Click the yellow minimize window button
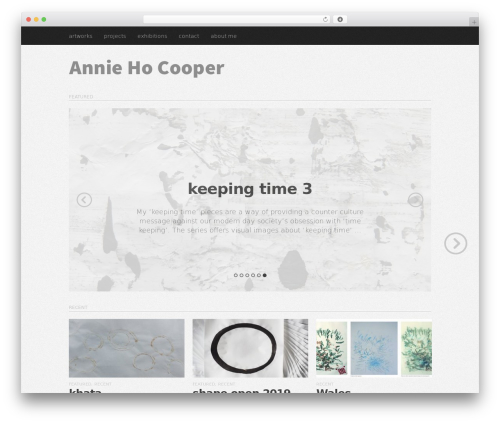500x423 pixels. coord(36,20)
